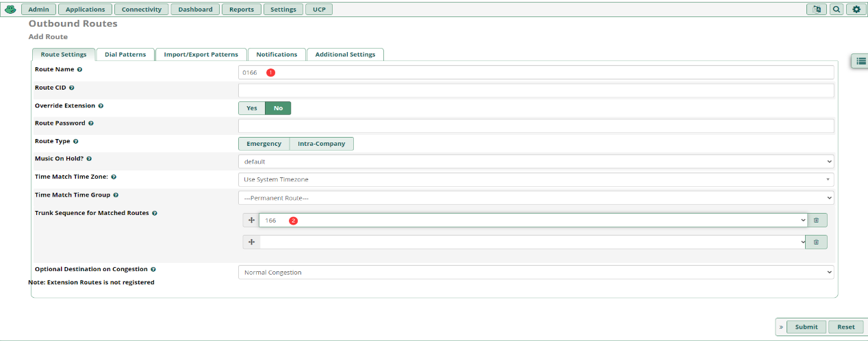Click the Reset button
This screenshot has height=341, width=868.
(846, 327)
